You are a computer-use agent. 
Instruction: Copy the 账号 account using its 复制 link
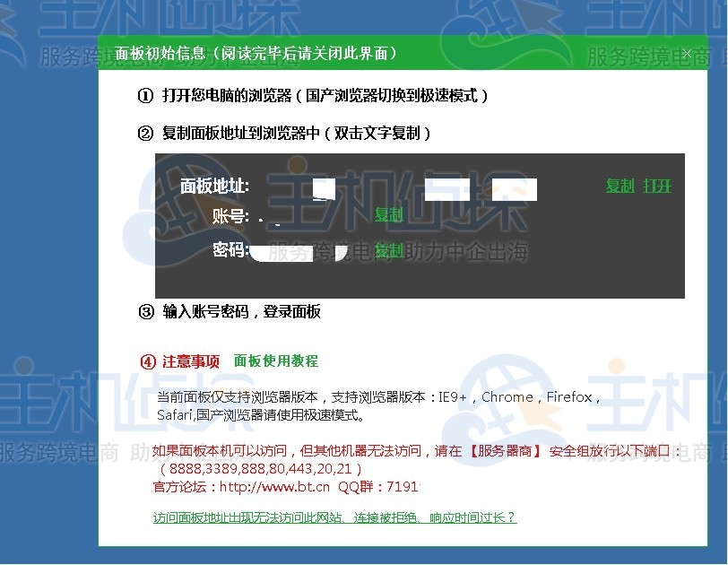[x=388, y=215]
